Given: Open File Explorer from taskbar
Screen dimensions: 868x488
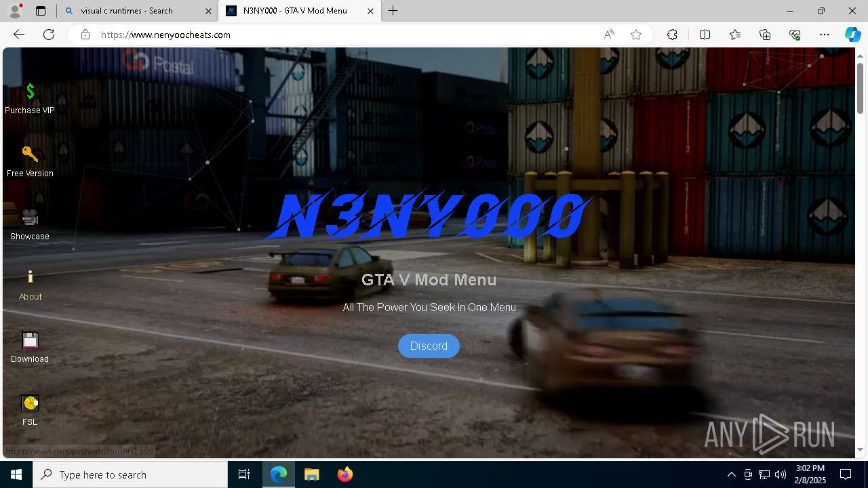Looking at the screenshot, I should point(311,474).
